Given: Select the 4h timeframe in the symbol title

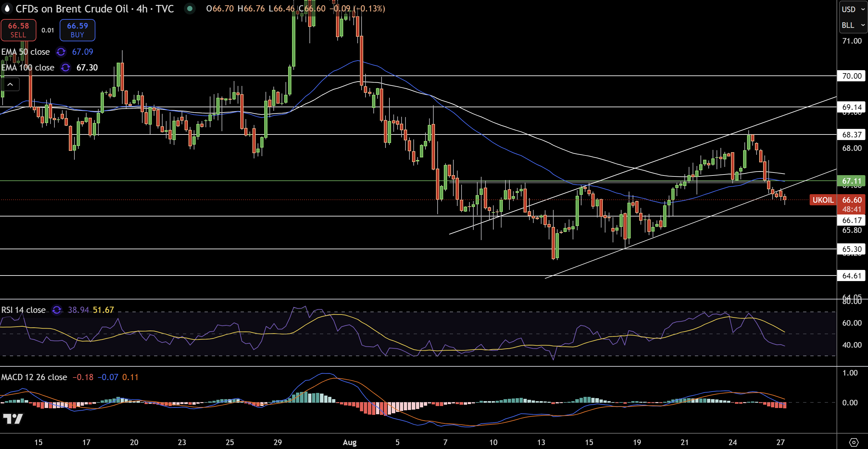Looking at the screenshot, I should [142, 9].
